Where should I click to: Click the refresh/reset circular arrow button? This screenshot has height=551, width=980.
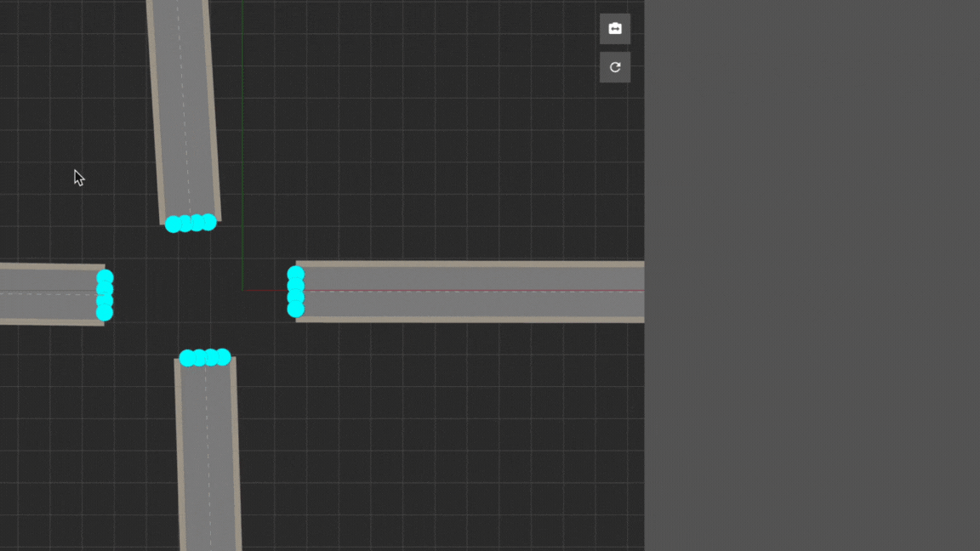pyautogui.click(x=615, y=67)
